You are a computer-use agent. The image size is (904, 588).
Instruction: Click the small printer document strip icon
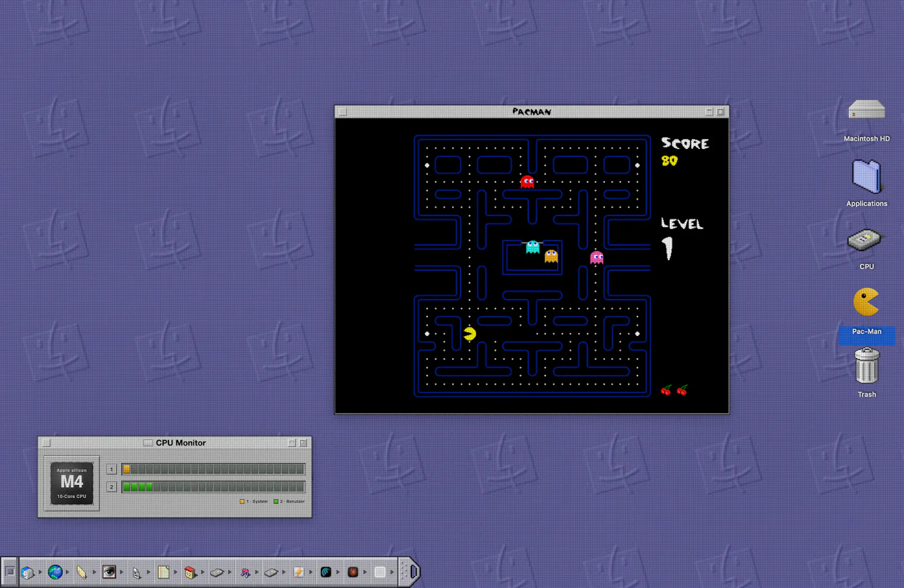(x=136, y=573)
